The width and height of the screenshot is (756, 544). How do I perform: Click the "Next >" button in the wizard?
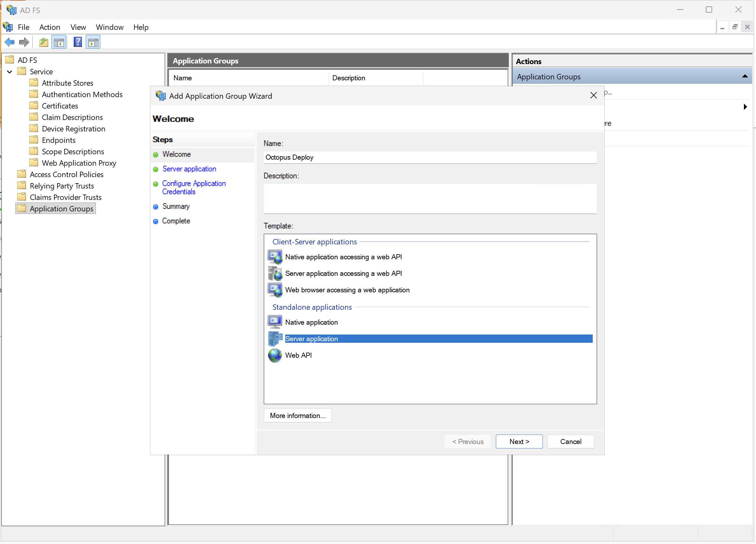pyautogui.click(x=519, y=441)
